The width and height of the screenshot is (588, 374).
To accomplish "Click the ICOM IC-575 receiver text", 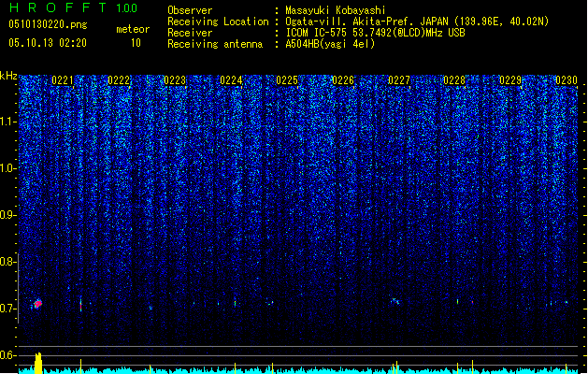I will coord(375,33).
